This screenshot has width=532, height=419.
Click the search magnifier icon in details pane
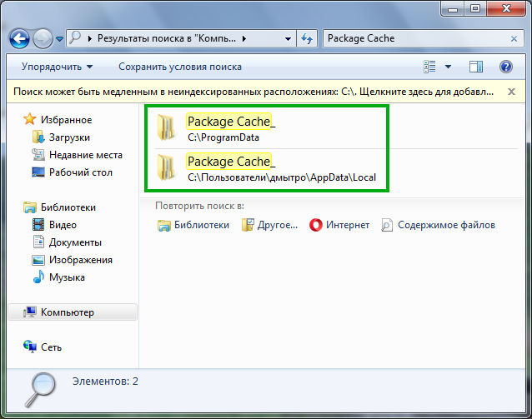tap(40, 389)
